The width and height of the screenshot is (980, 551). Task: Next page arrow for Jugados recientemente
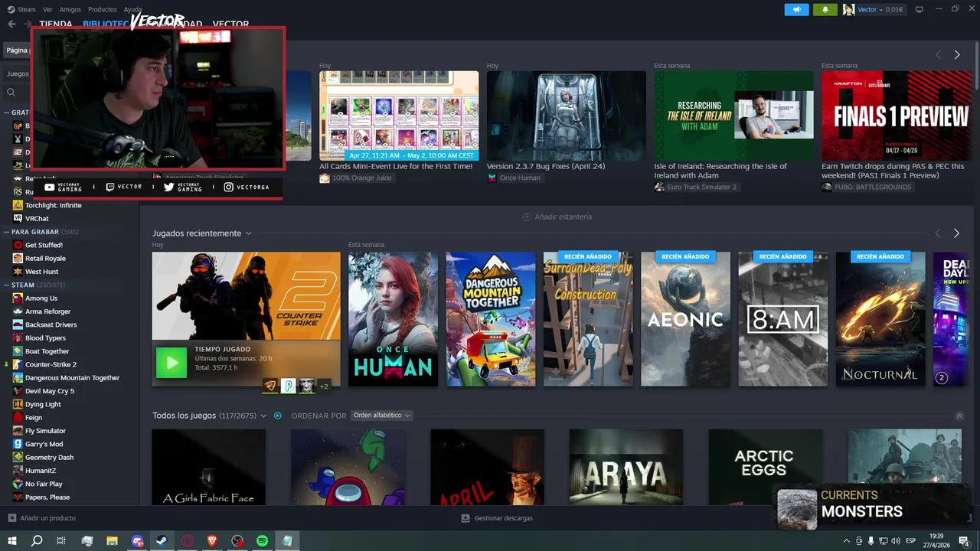click(x=956, y=233)
